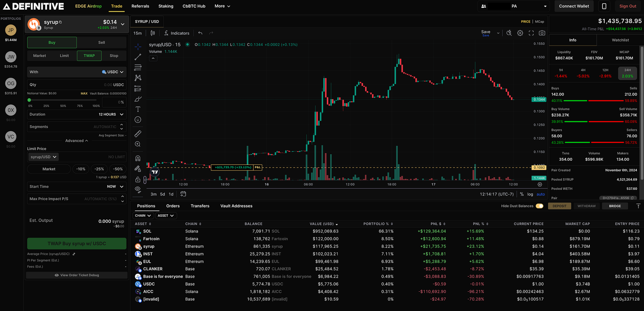Screen dimensions: 644x311
Task: Open the Indicators dialog
Action: point(177,33)
